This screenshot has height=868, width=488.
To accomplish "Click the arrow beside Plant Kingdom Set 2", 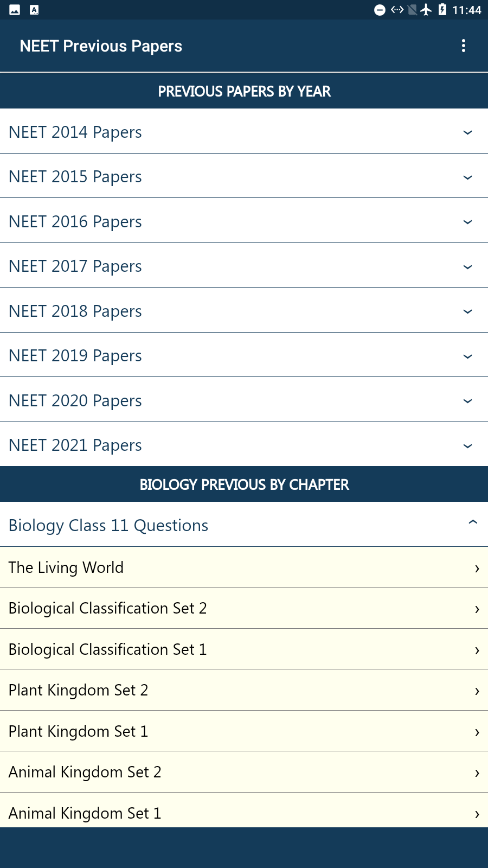I will 477,691.
